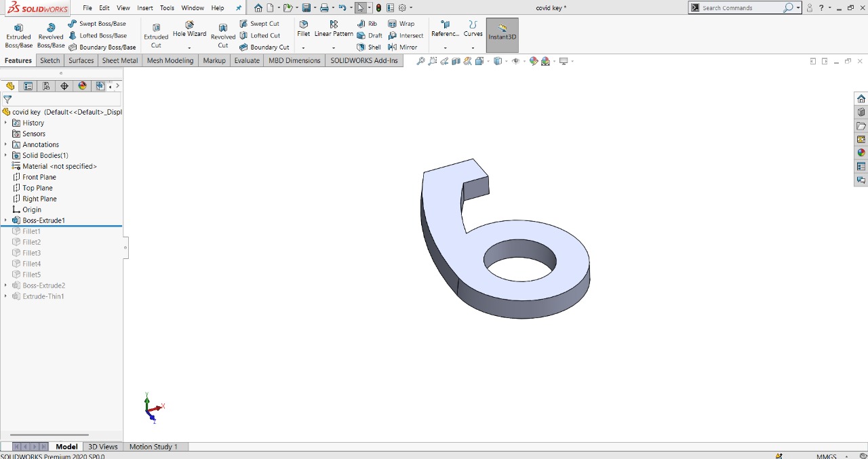
Task: Click the Rebuild traffic light icon
Action: click(x=378, y=8)
